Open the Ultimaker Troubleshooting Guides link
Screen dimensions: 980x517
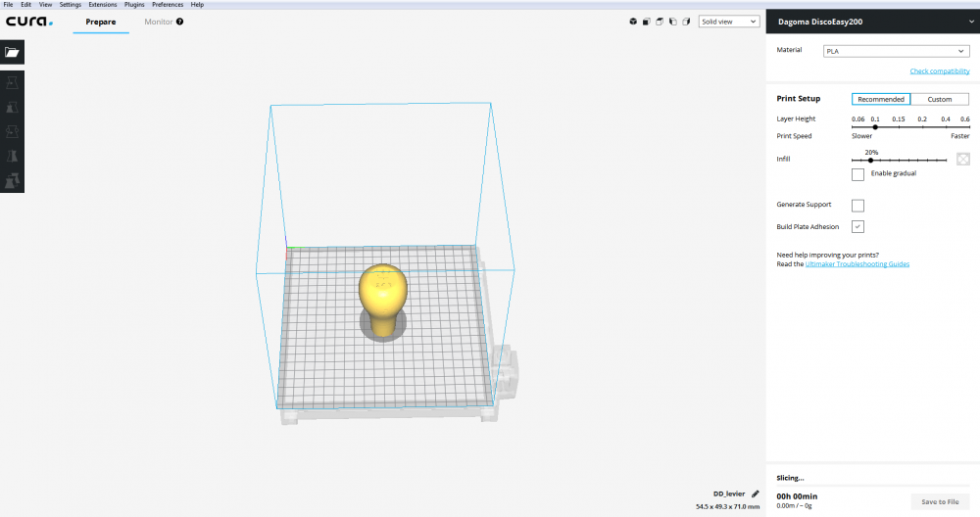pyautogui.click(x=857, y=264)
